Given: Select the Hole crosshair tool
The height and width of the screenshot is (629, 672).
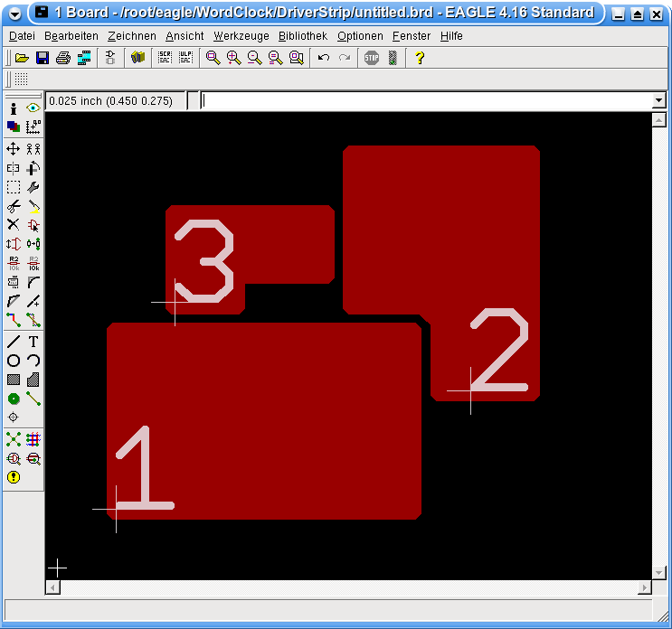Looking at the screenshot, I should [x=14, y=417].
